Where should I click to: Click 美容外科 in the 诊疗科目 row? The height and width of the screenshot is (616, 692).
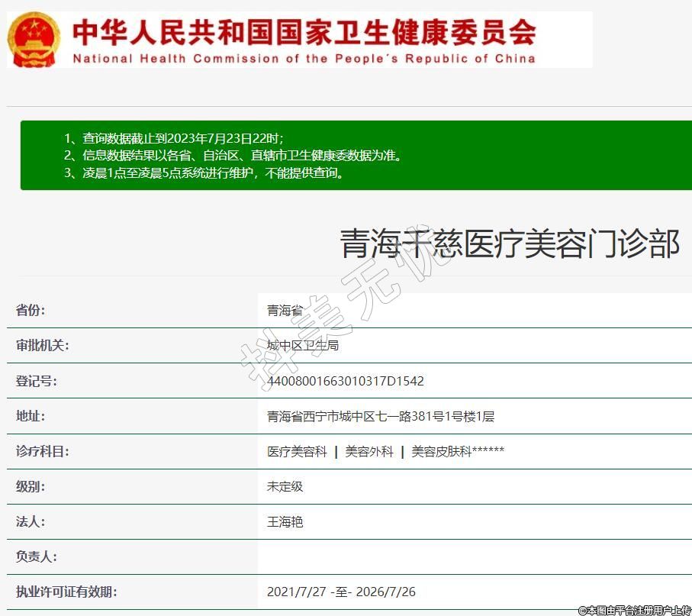(369, 451)
